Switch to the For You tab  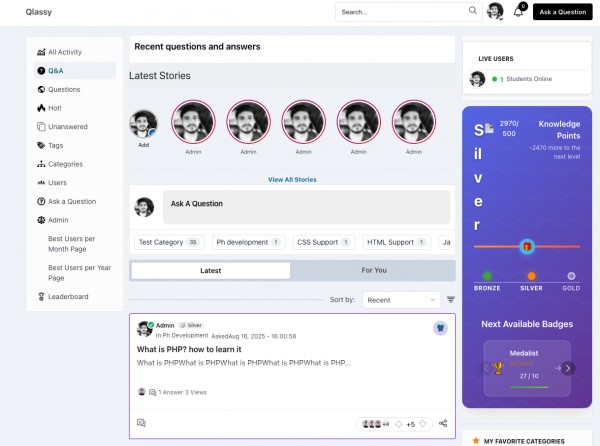[374, 270]
